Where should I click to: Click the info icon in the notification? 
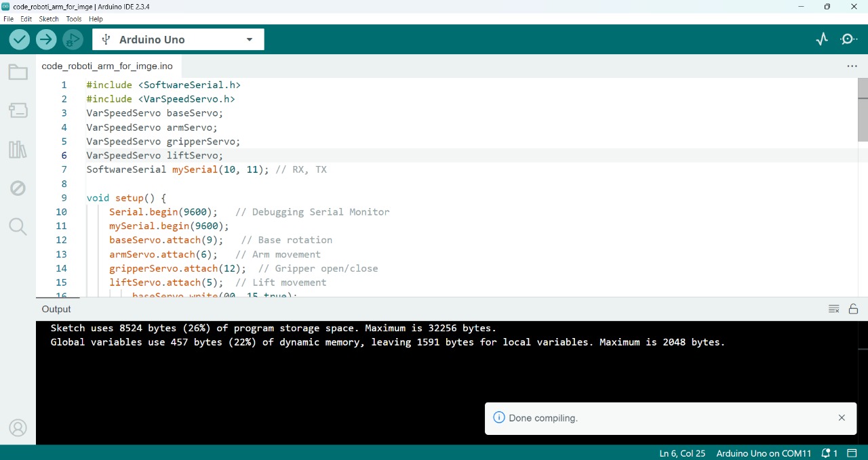498,418
